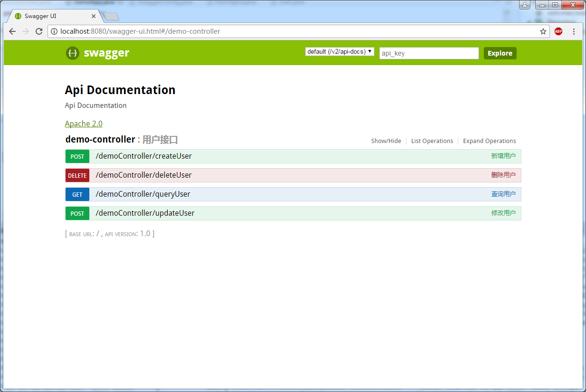Expand /demoController/createUser operation

point(144,156)
